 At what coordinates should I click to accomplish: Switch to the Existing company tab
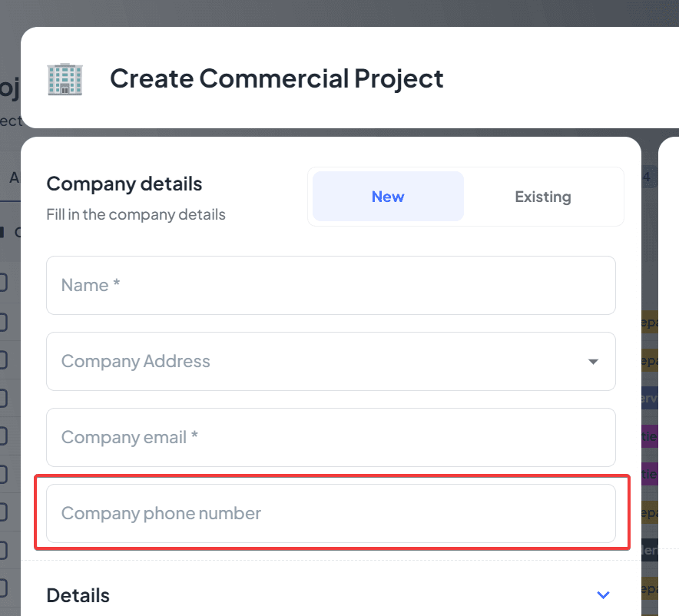(x=542, y=197)
